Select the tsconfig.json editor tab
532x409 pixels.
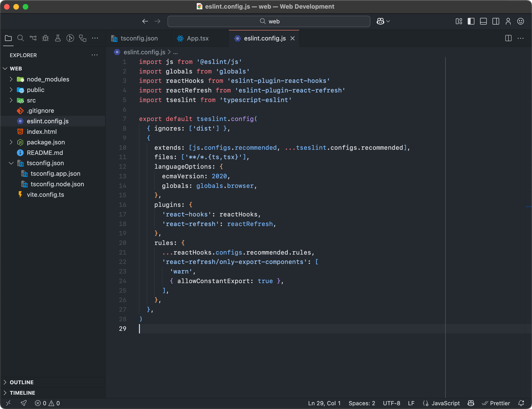[139, 38]
